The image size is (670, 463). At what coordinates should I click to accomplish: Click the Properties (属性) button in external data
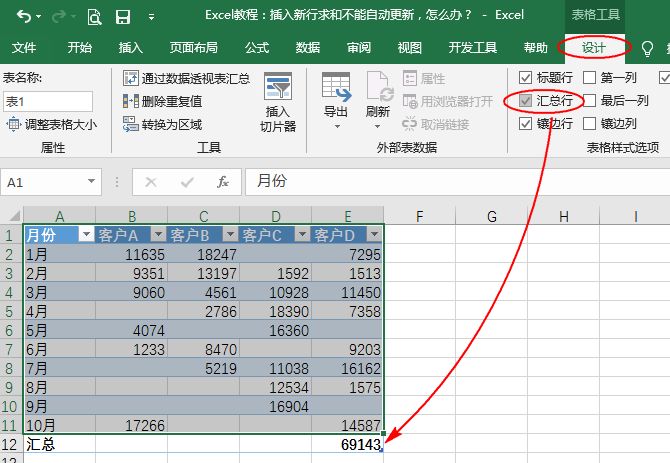click(424, 78)
